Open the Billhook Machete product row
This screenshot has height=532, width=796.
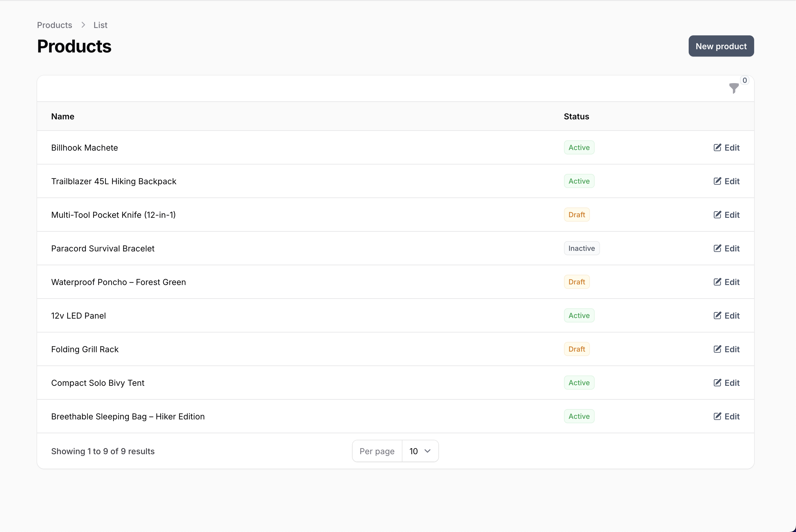pyautogui.click(x=85, y=148)
